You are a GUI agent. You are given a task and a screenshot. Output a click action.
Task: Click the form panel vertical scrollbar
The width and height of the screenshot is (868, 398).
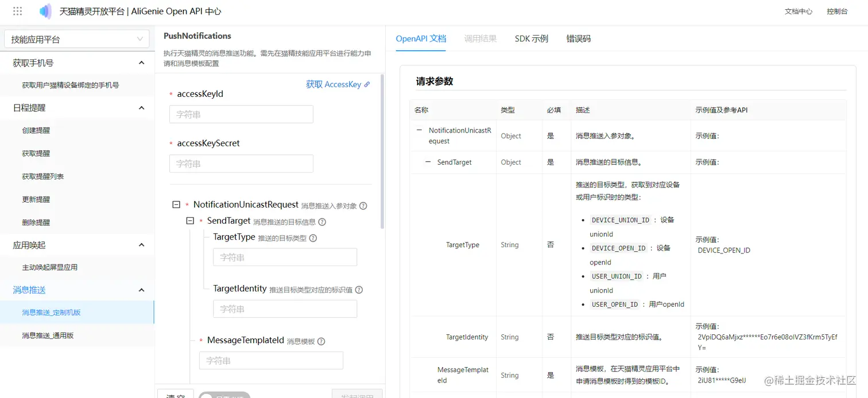point(382,152)
